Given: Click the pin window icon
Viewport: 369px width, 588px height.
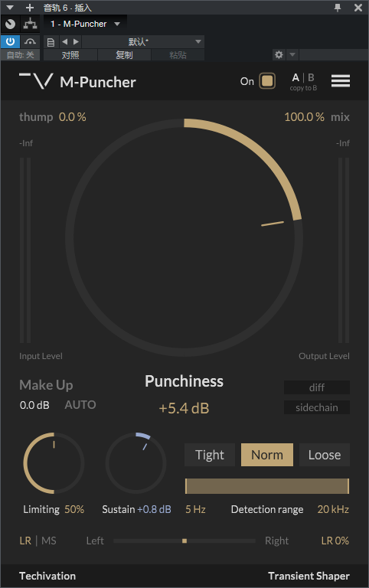Looking at the screenshot, I should click(x=338, y=8).
